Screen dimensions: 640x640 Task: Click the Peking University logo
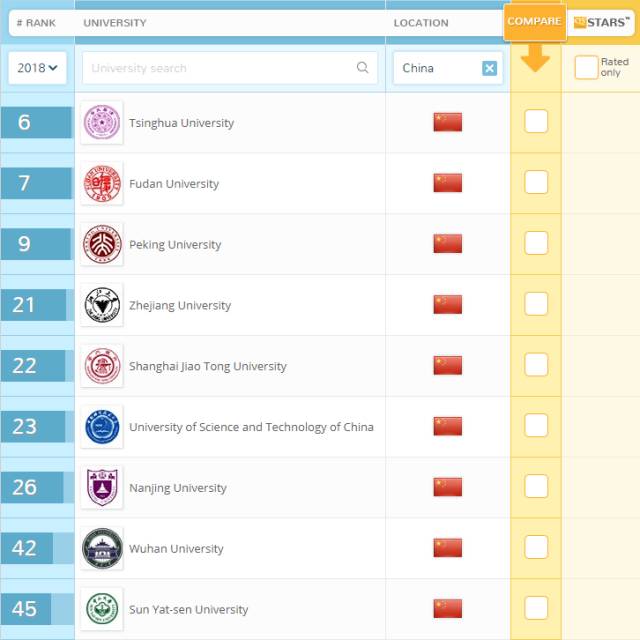coord(102,244)
